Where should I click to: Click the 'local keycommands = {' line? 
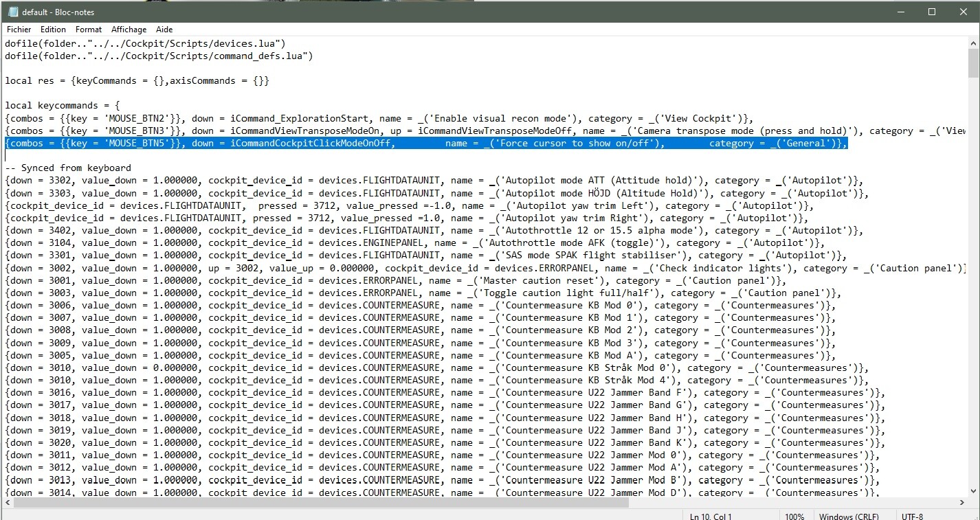click(x=63, y=106)
